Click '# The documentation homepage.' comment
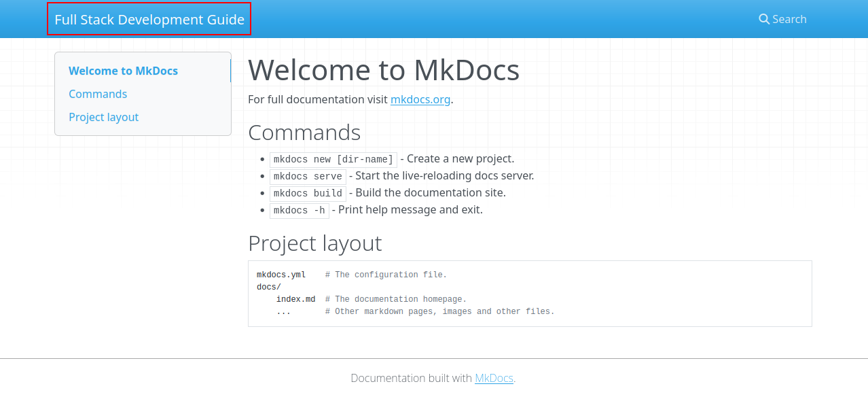This screenshot has height=399, width=868. tap(396, 299)
